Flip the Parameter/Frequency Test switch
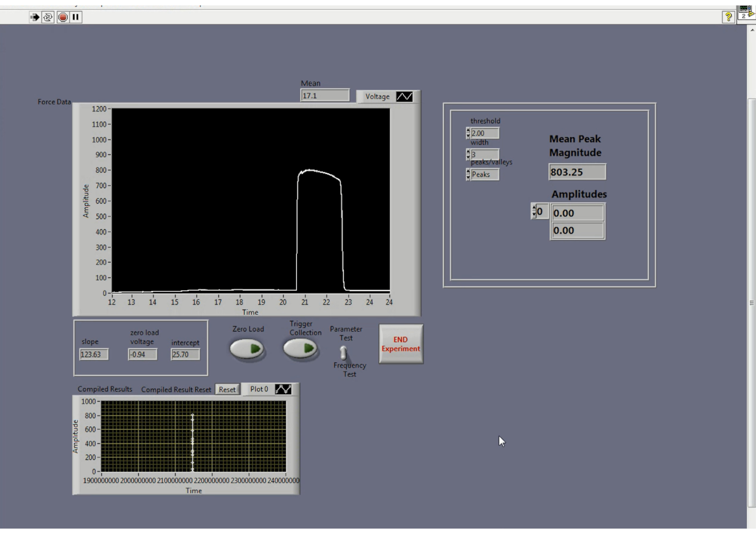This screenshot has width=756, height=534. tap(343, 352)
